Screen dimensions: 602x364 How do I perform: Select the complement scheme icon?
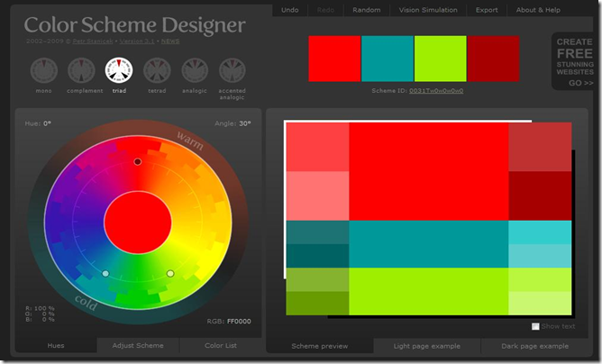[x=81, y=70]
